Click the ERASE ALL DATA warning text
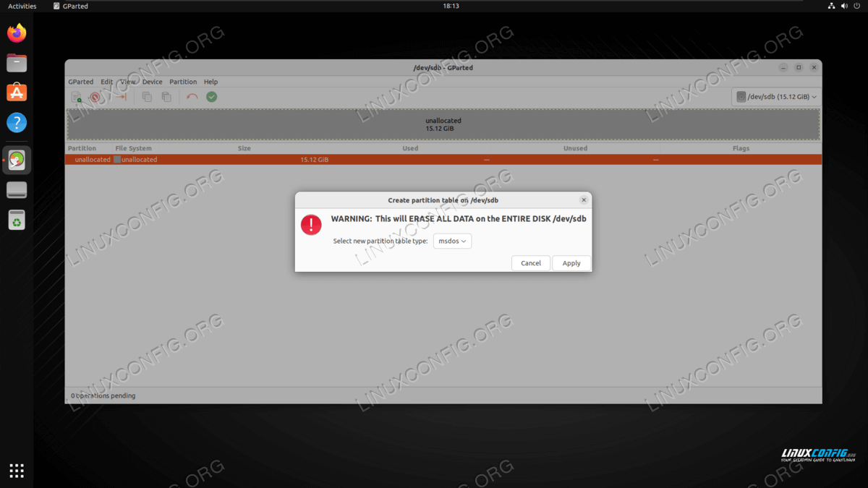The height and width of the screenshot is (488, 868). pos(459,218)
